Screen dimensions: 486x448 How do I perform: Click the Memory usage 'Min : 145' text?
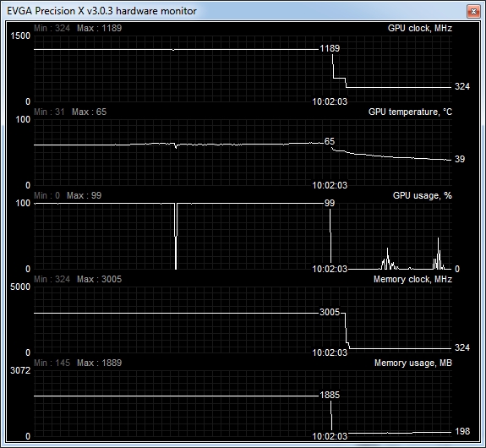(52, 363)
